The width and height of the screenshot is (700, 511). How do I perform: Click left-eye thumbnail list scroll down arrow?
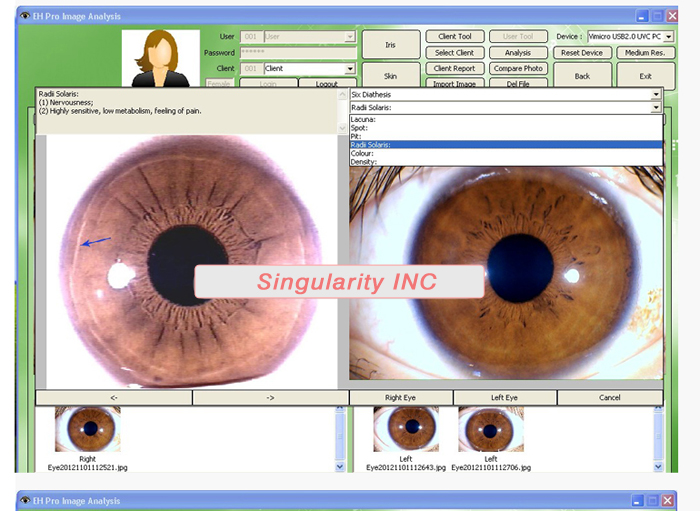tap(658, 467)
